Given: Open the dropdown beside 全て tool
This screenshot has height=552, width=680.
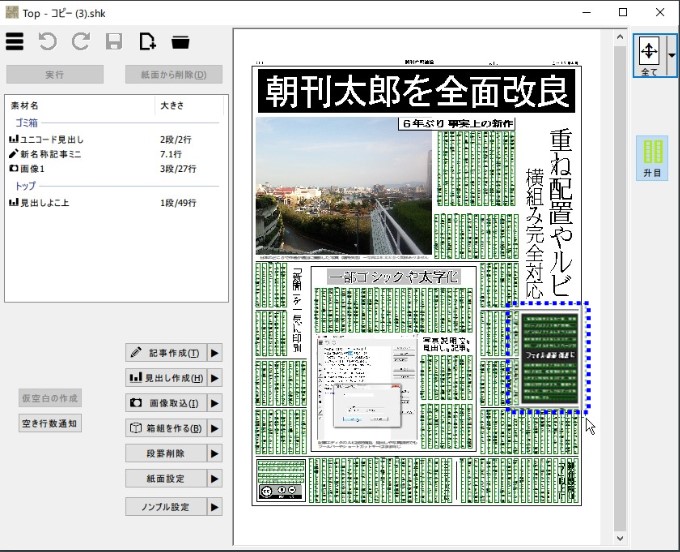Looking at the screenshot, I should tap(672, 56).
